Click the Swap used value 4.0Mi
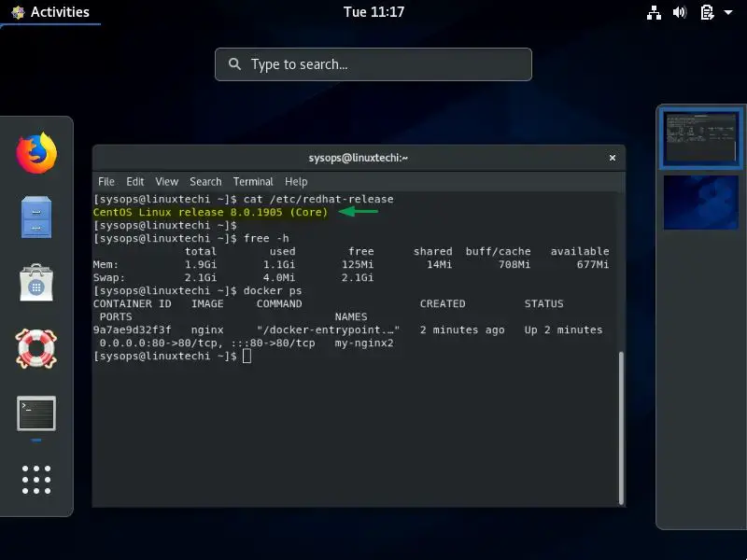This screenshot has height=560, width=747. pyautogui.click(x=279, y=277)
